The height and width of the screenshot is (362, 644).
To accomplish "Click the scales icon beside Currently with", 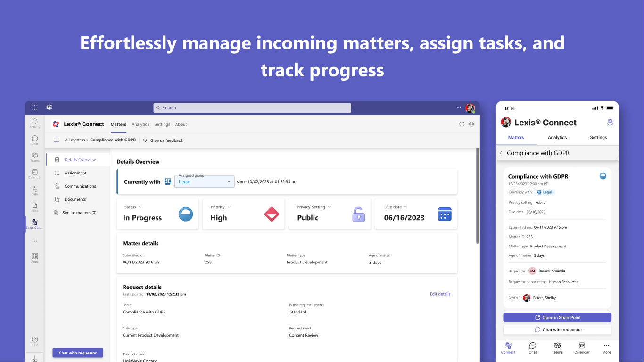I will click(x=168, y=181).
